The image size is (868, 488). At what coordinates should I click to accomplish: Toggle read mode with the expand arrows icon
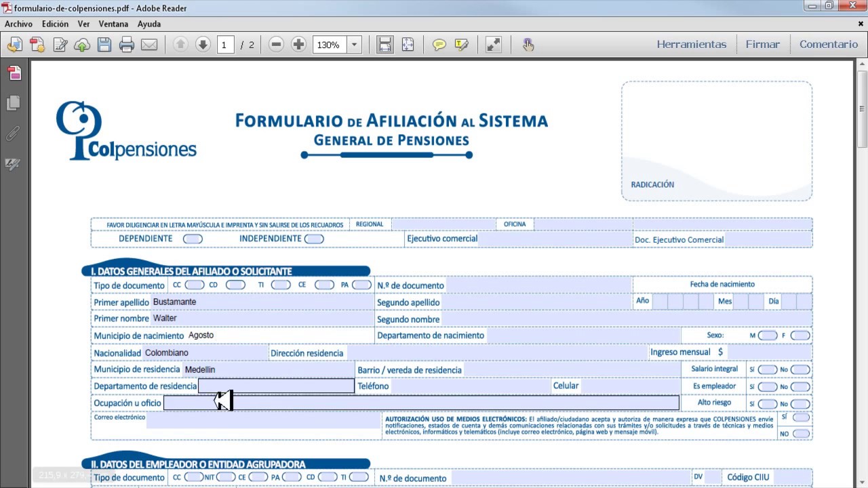[494, 45]
